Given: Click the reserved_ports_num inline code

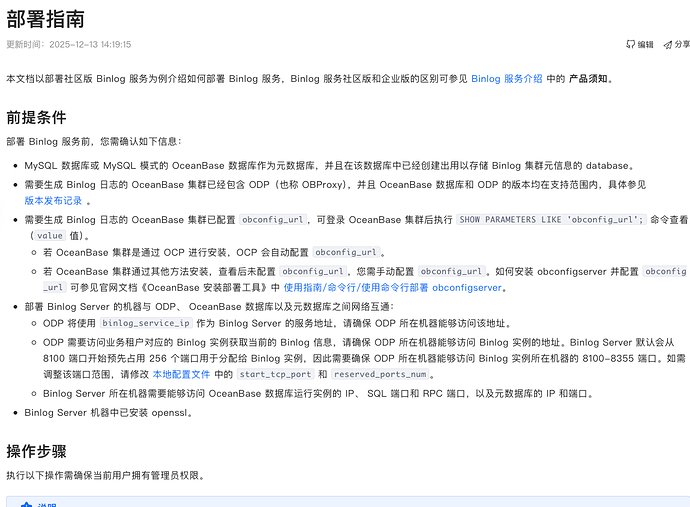Looking at the screenshot, I should coord(381,374).
